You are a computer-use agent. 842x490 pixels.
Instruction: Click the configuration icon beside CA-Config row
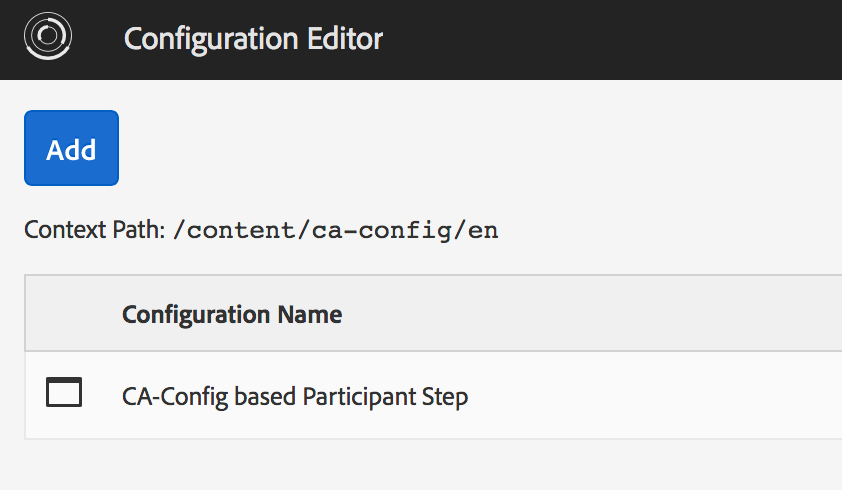tap(64, 393)
